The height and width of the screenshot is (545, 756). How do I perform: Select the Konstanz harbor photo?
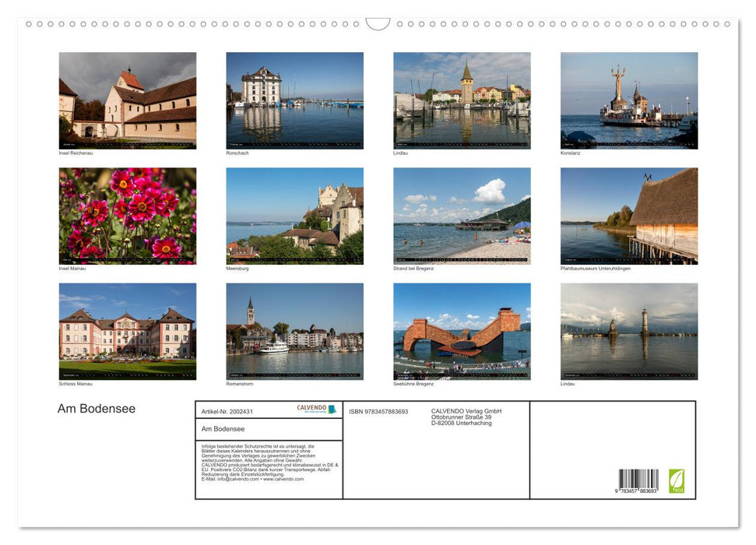click(629, 100)
